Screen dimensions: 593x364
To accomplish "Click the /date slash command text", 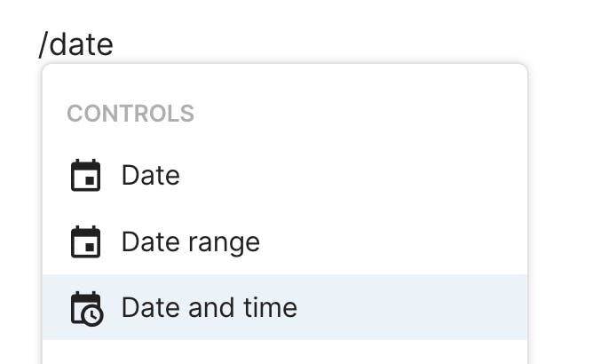I will 76,44.
